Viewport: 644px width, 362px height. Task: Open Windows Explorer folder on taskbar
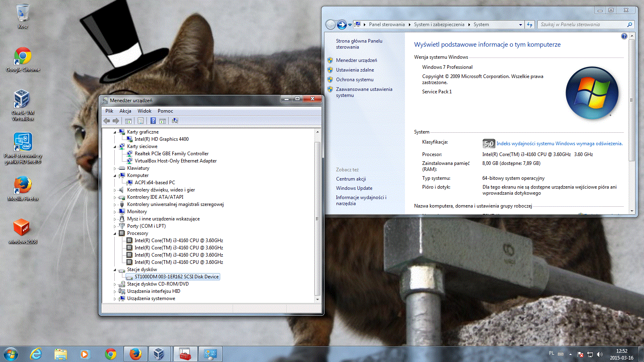(x=61, y=354)
